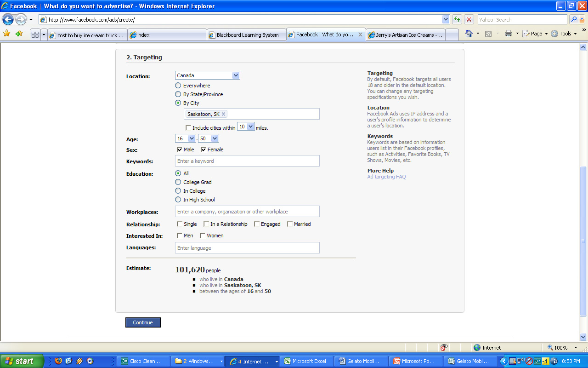Open Favorites Center star icon
This screenshot has width=588, height=368.
(6, 34)
